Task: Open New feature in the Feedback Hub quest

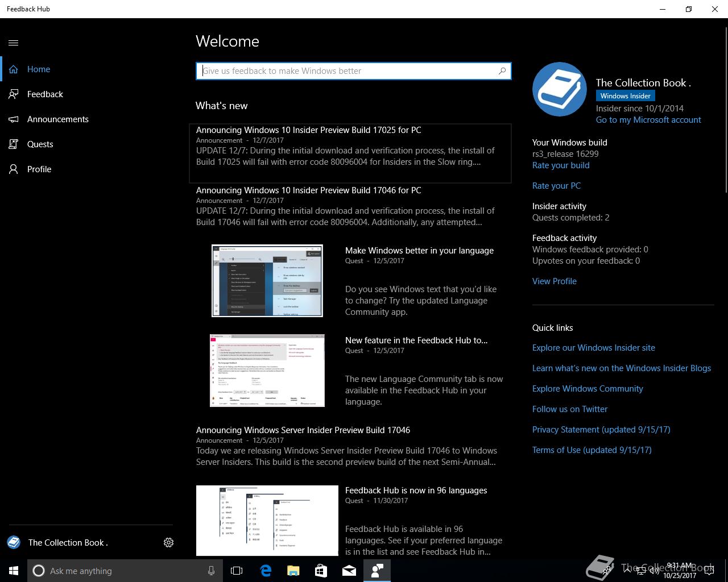Action: coord(416,340)
